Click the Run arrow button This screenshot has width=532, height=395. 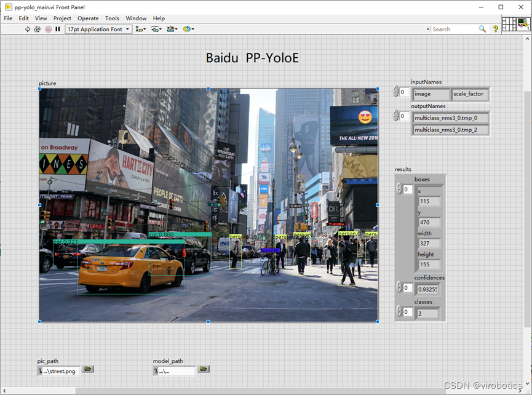click(x=28, y=29)
